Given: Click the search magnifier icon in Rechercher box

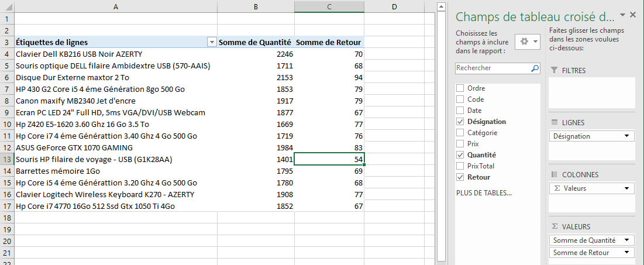Looking at the screenshot, I should coord(535,68).
